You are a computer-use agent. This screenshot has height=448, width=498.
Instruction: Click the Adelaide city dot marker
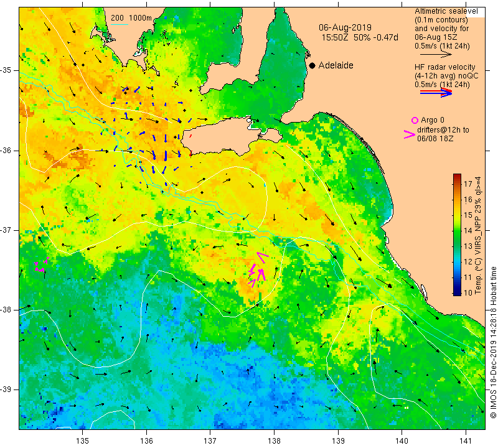point(312,65)
